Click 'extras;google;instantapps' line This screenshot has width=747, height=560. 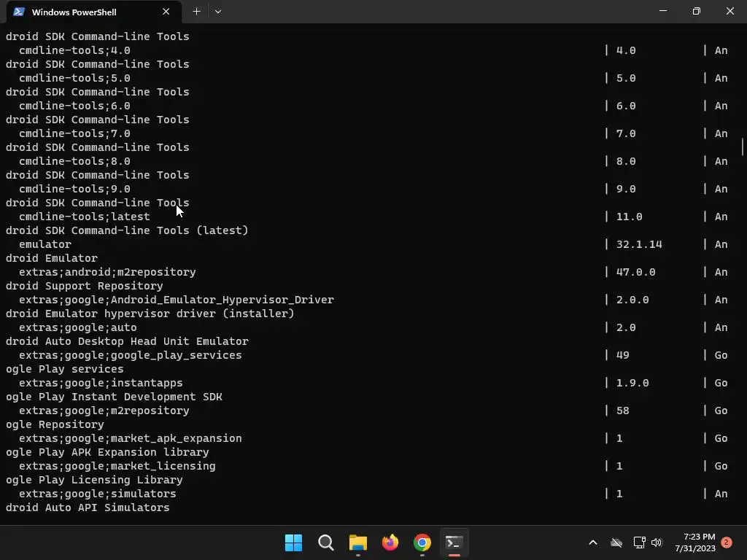click(x=101, y=382)
